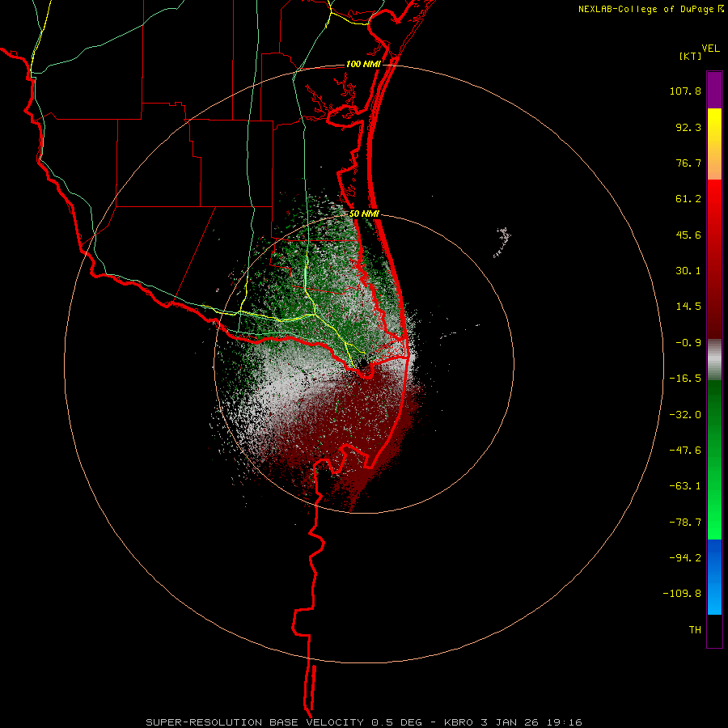The width and height of the screenshot is (728, 728).
Task: Click the 76.7 value on velocity scale
Action: tap(688, 163)
